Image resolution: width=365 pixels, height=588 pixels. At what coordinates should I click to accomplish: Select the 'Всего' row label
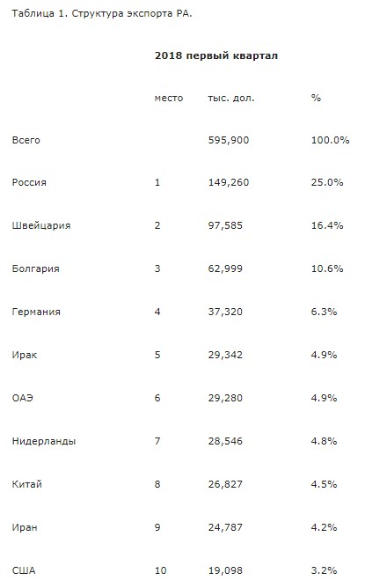click(26, 140)
